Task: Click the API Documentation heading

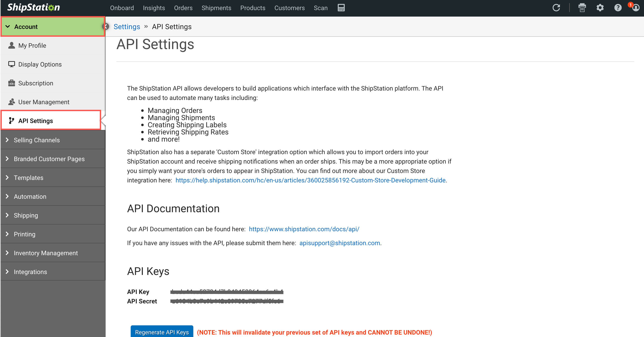Action: 173,209
